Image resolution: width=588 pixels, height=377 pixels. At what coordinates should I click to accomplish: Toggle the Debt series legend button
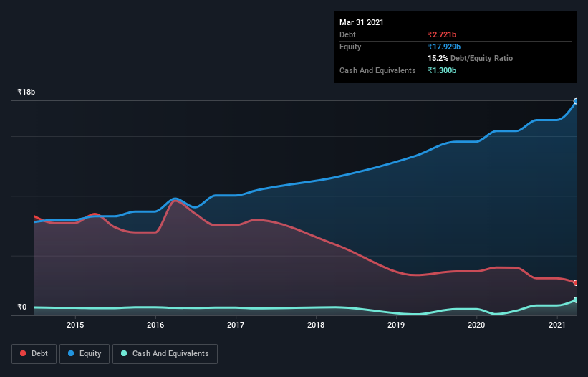click(34, 354)
